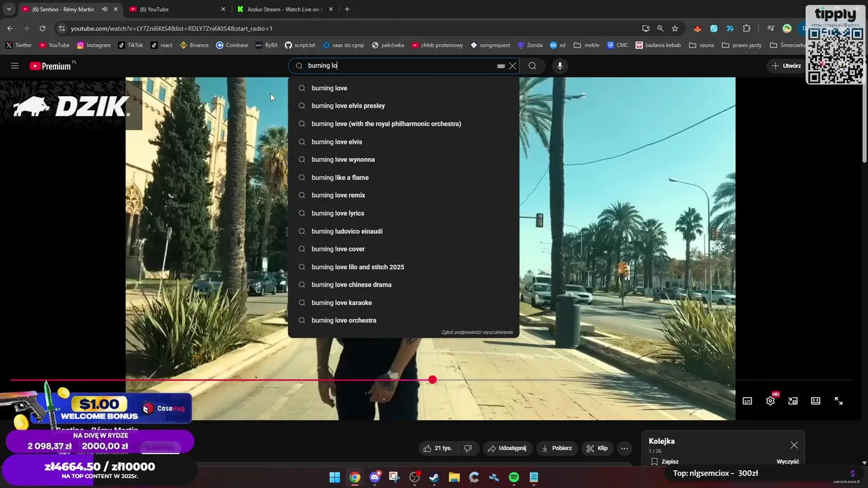This screenshot has height=488, width=868.
Task: Clear the queue with Wyczyść
Action: click(x=787, y=462)
